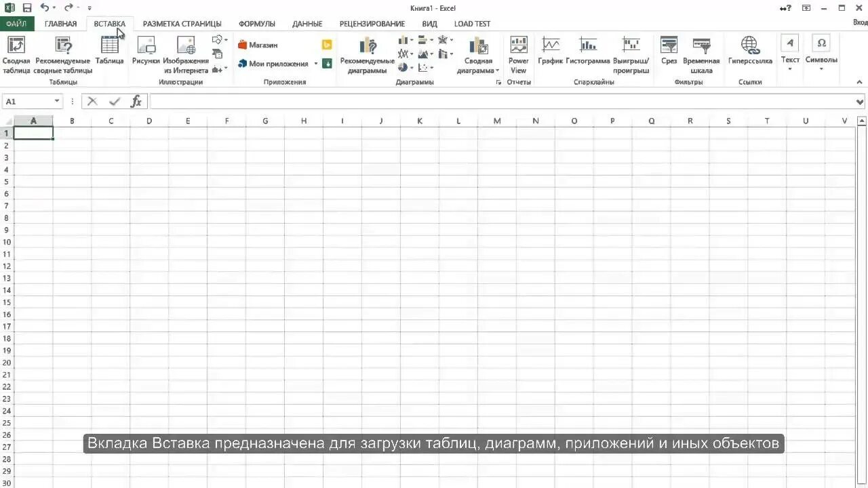Image resolution: width=868 pixels, height=488 pixels.
Task: Select column header M
Action: tap(497, 121)
